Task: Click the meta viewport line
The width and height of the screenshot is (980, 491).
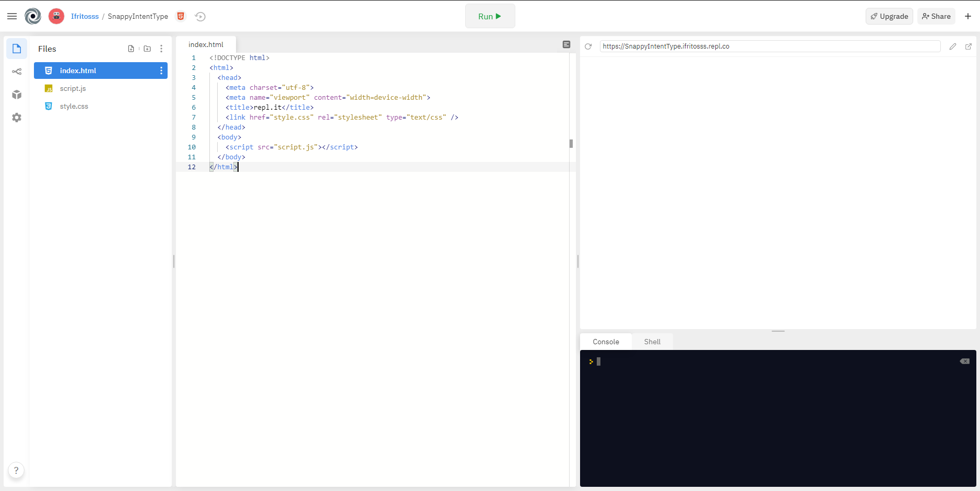Action: 328,98
